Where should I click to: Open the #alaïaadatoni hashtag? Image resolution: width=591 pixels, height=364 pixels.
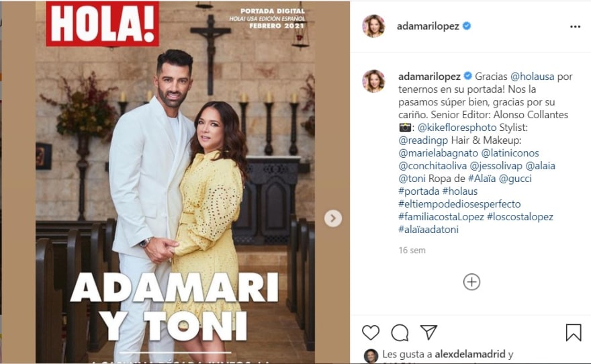tap(428, 230)
